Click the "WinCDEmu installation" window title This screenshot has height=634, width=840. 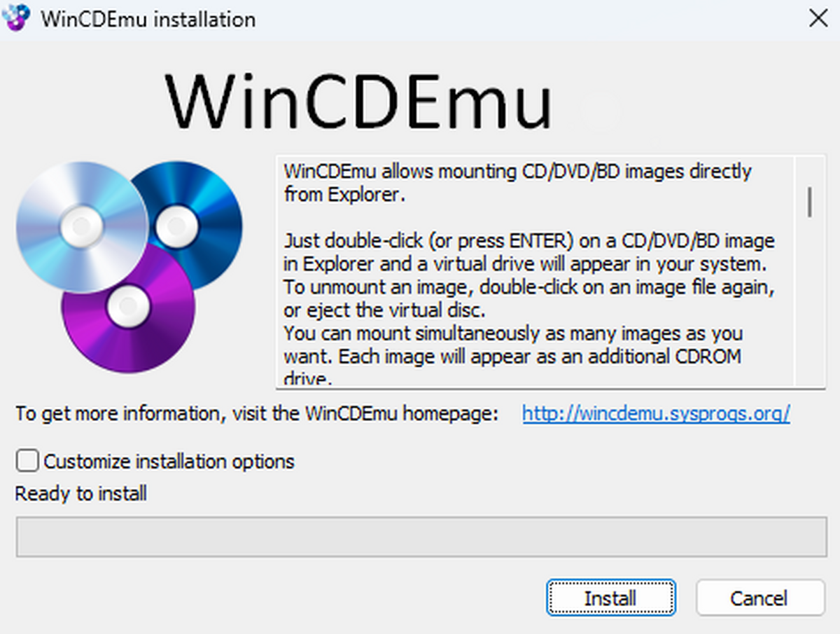148,19
